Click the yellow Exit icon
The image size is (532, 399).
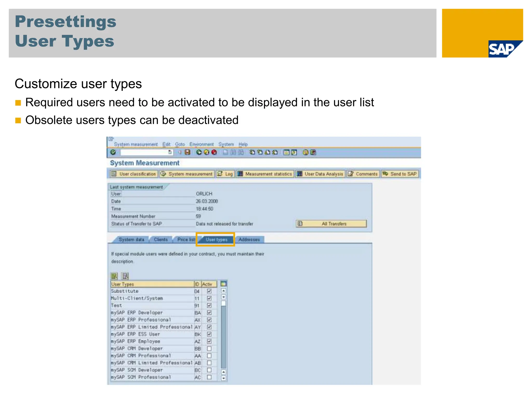pyautogui.click(x=207, y=152)
